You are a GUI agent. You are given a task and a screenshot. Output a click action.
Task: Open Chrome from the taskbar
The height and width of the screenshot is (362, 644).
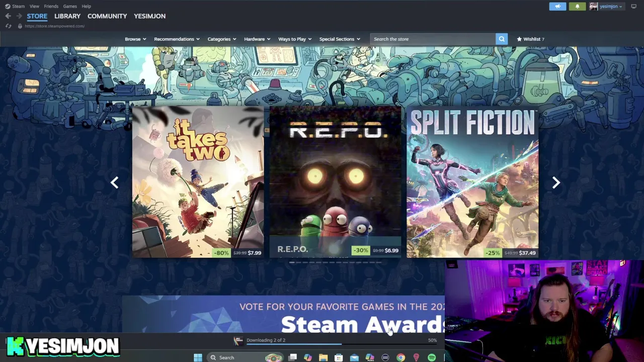(x=400, y=357)
